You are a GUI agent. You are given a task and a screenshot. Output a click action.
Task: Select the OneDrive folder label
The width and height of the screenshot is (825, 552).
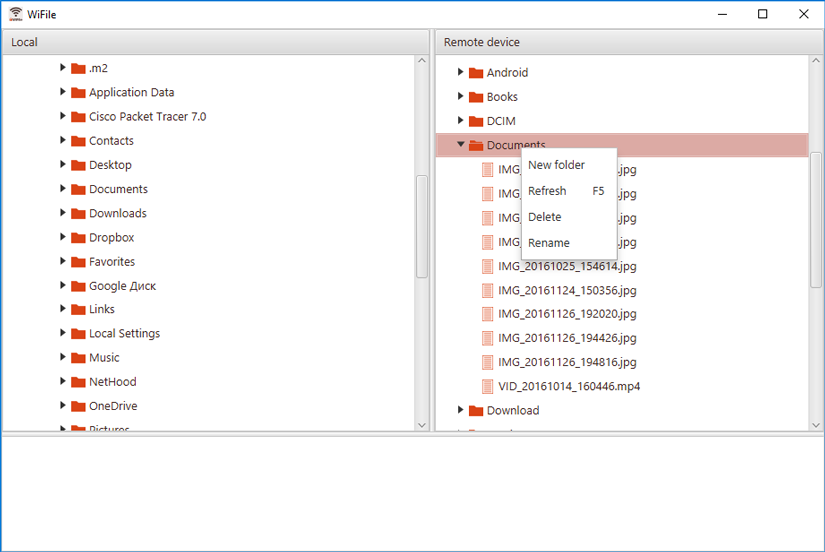(113, 406)
